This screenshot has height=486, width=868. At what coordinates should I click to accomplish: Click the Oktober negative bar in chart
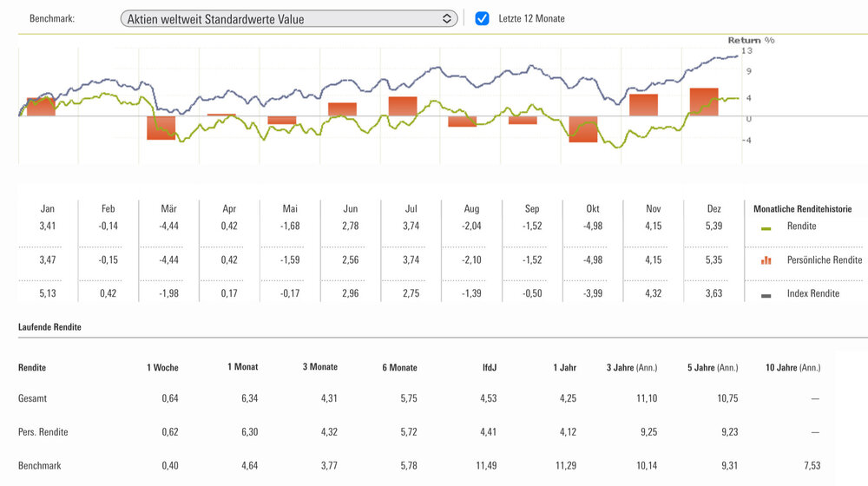pyautogui.click(x=583, y=128)
